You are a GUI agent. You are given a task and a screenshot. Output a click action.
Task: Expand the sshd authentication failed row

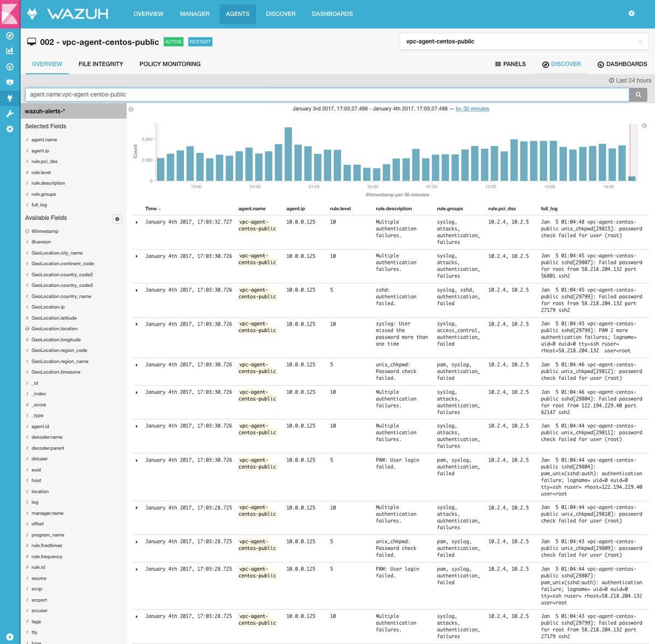(x=136, y=290)
